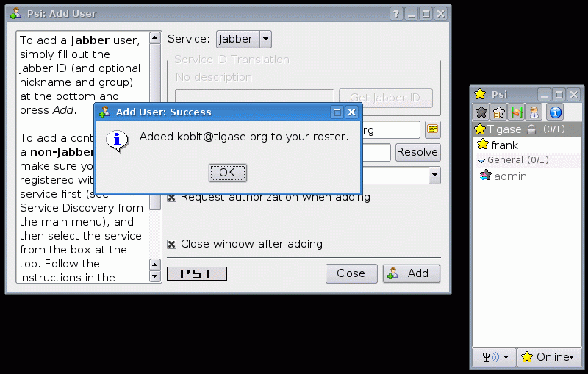Click the Psi roster window title star icon

tap(480, 94)
